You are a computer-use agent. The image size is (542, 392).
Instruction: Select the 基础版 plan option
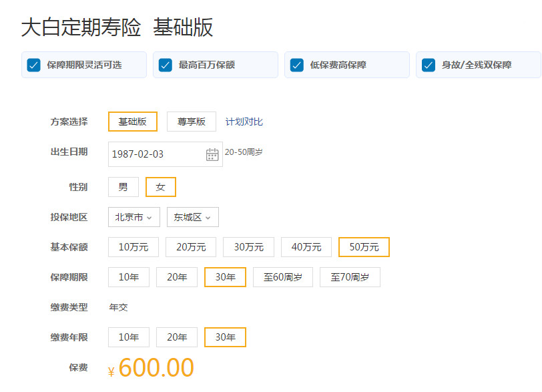coord(133,122)
